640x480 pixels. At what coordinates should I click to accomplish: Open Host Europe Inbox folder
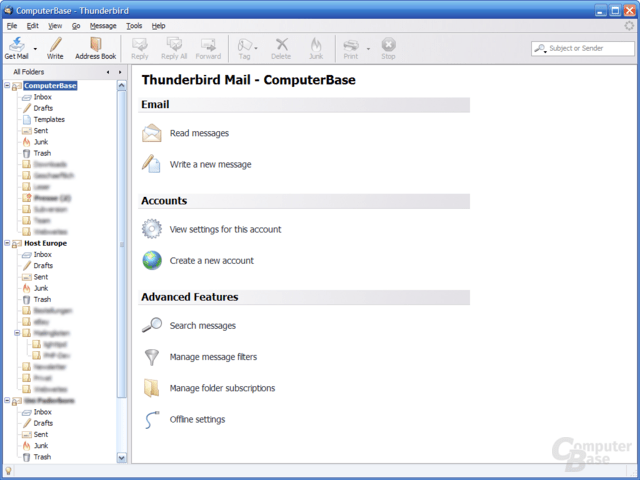click(42, 254)
